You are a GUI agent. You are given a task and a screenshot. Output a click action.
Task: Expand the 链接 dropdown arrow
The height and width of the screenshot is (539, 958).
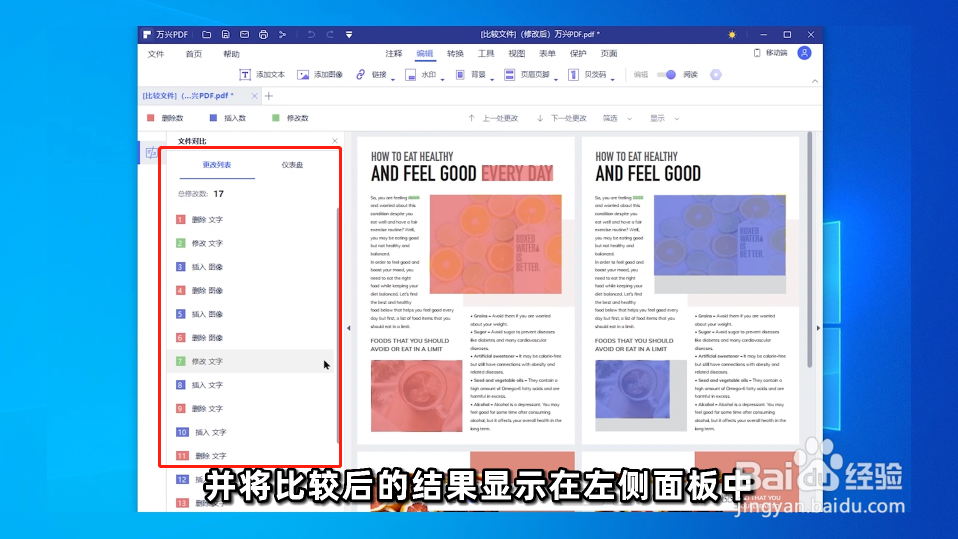pos(393,79)
